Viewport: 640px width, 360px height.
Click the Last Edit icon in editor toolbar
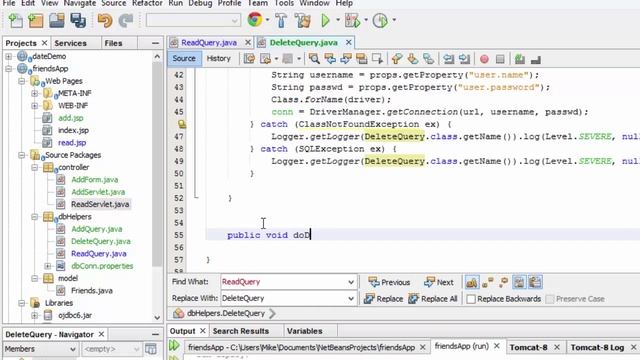point(249,59)
